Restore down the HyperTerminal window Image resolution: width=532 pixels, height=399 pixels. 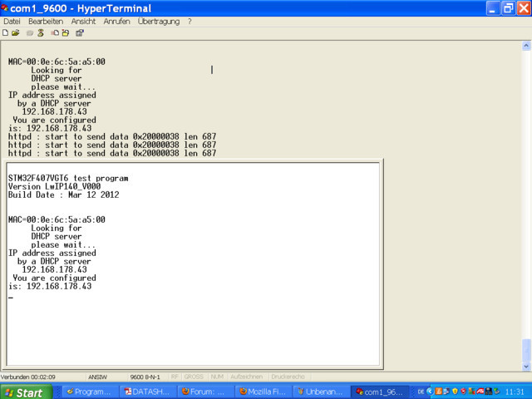coord(508,8)
